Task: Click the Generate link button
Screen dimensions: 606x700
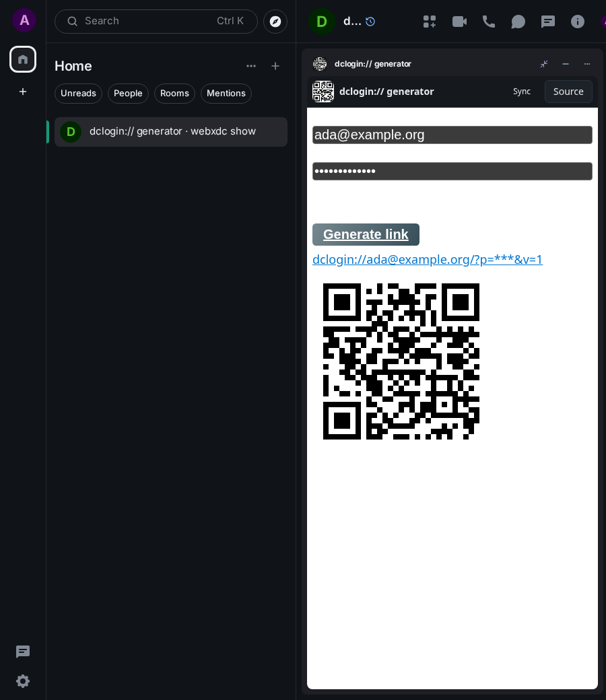Action: tap(366, 234)
